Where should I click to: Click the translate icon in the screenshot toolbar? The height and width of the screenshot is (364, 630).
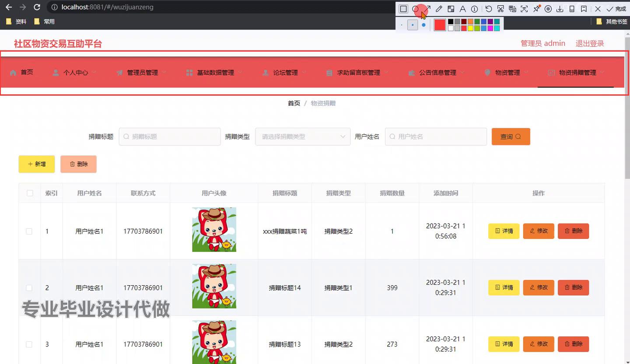(512, 9)
